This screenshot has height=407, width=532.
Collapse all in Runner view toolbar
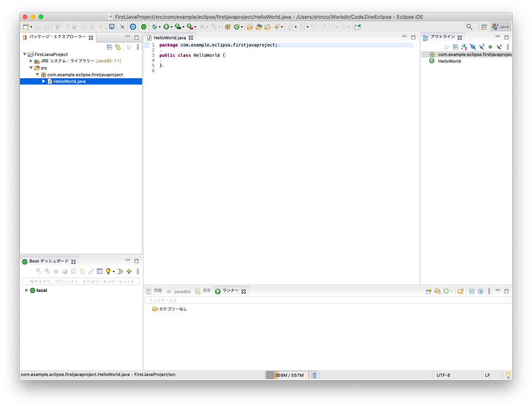tap(472, 292)
